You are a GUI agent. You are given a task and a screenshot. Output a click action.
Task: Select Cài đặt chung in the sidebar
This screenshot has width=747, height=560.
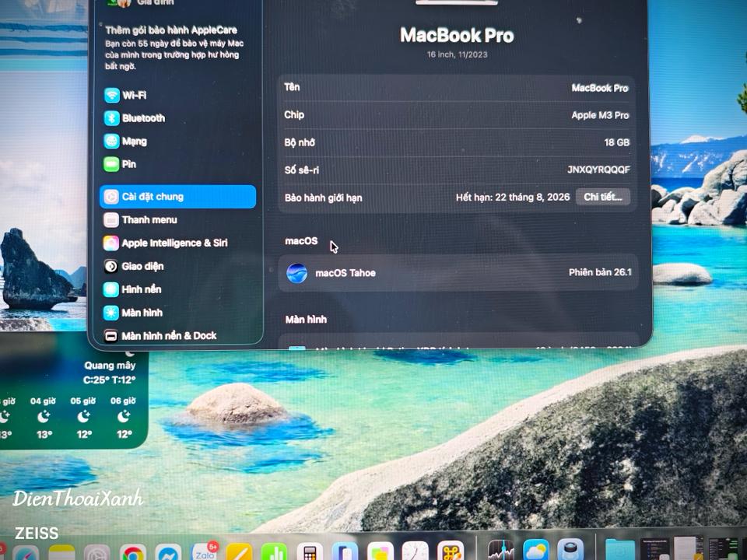pos(156,197)
